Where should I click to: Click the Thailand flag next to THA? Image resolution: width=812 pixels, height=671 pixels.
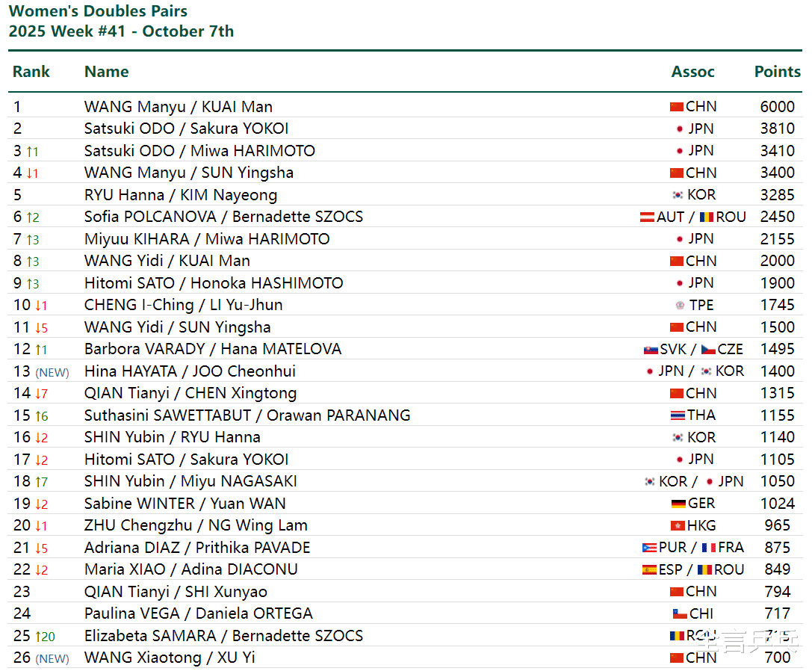[x=677, y=415]
